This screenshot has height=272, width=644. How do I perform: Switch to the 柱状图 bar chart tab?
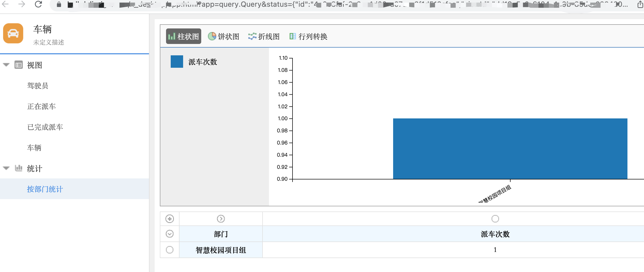pos(184,36)
